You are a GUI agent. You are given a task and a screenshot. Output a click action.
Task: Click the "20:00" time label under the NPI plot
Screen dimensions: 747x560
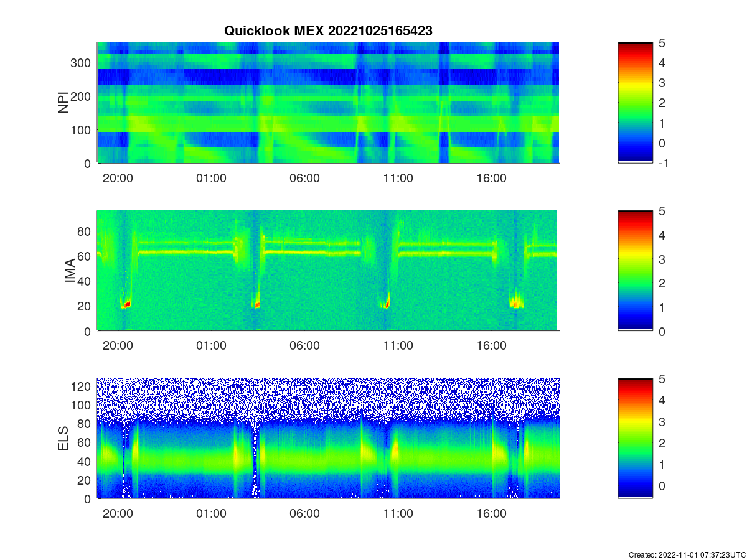(118, 179)
